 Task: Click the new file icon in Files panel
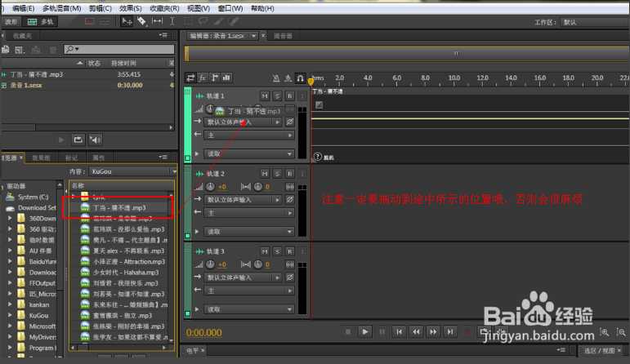[x=20, y=50]
